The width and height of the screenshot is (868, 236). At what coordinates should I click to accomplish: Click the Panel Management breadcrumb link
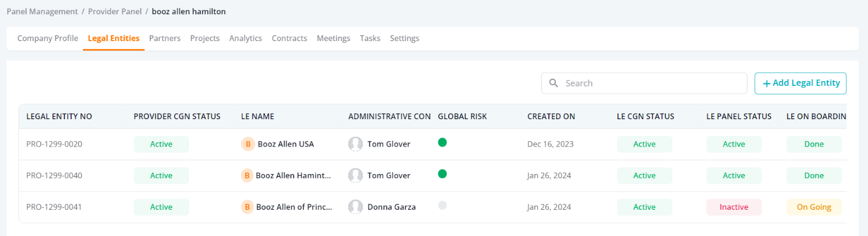(x=42, y=11)
